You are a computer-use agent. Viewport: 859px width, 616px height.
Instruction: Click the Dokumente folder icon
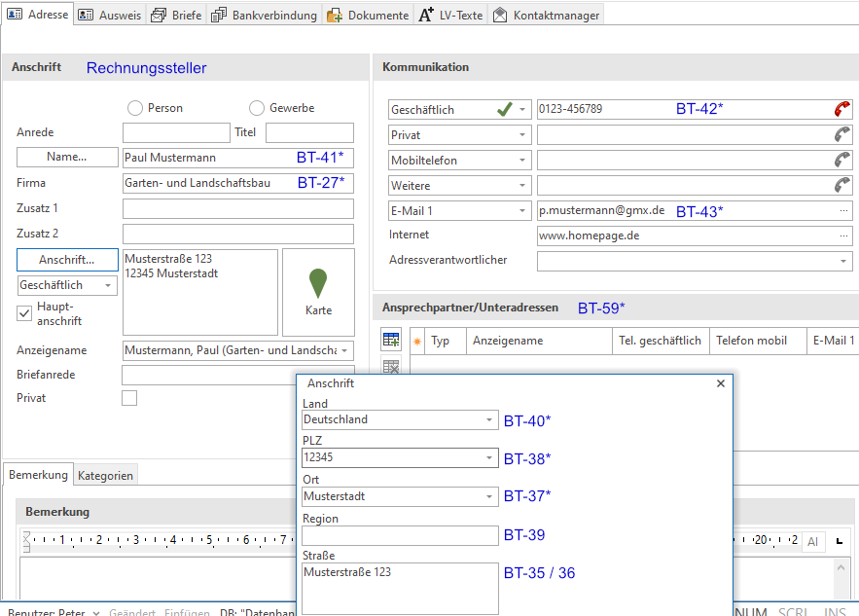pyautogui.click(x=335, y=16)
